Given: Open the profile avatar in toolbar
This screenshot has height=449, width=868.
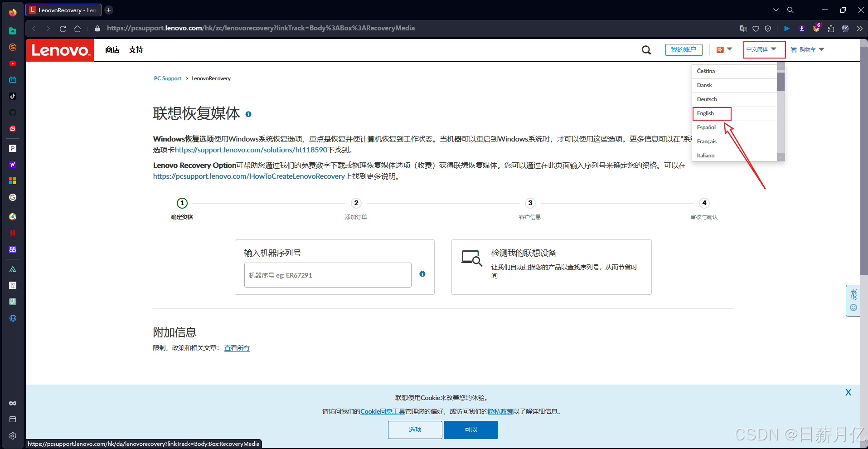Looking at the screenshot, I should pos(845,29).
